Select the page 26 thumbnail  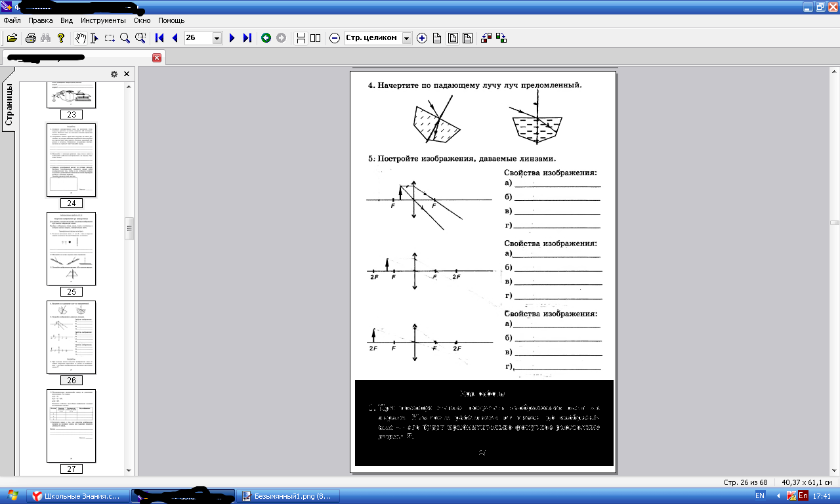(x=72, y=337)
